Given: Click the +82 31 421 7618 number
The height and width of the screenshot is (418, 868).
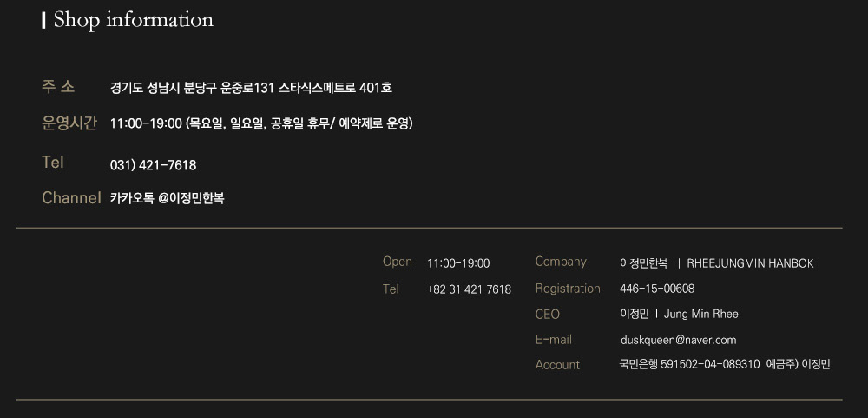Looking at the screenshot, I should (469, 289).
